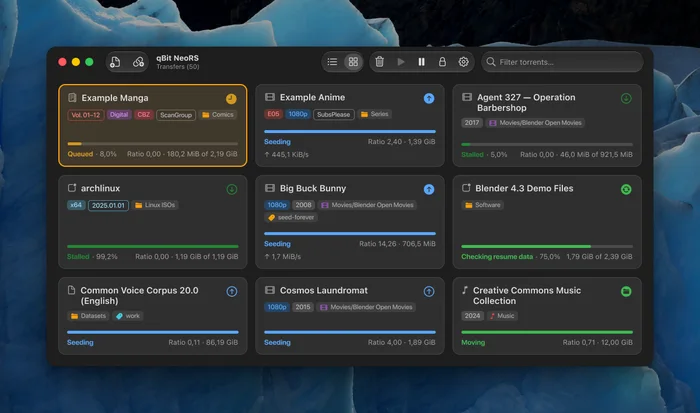700x413 pixels.
Task: Click the pause torrents button
Action: [421, 62]
